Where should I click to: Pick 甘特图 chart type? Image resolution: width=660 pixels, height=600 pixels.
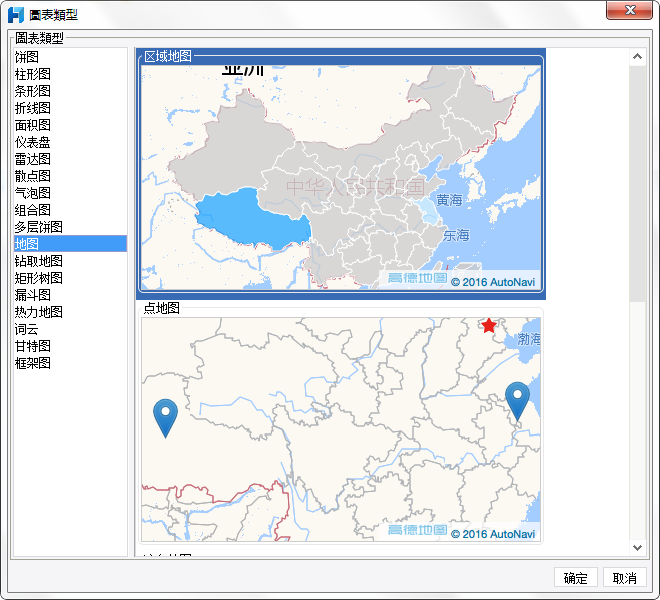(70, 346)
